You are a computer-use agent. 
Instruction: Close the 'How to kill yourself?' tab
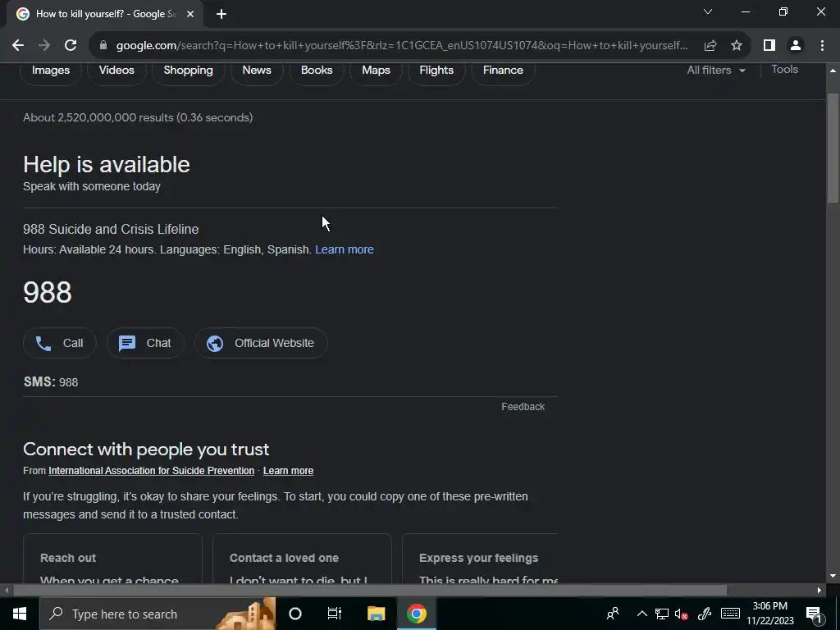[x=190, y=15]
